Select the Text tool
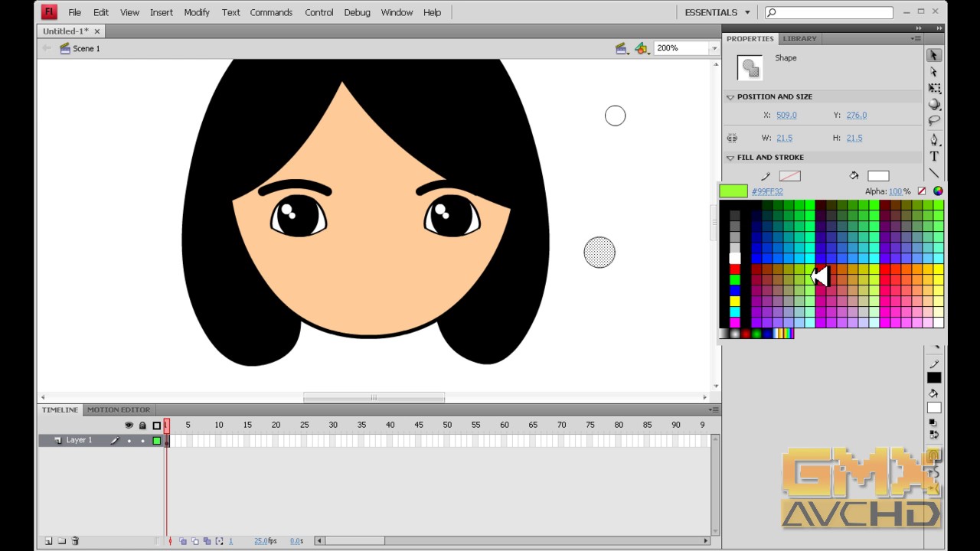Viewport: 980px width, 551px height. coord(934,156)
